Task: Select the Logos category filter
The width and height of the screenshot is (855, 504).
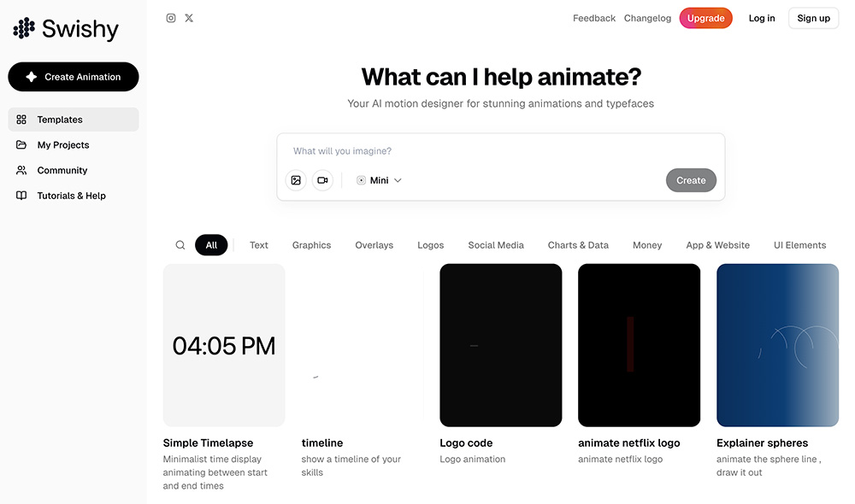Action: pyautogui.click(x=430, y=245)
